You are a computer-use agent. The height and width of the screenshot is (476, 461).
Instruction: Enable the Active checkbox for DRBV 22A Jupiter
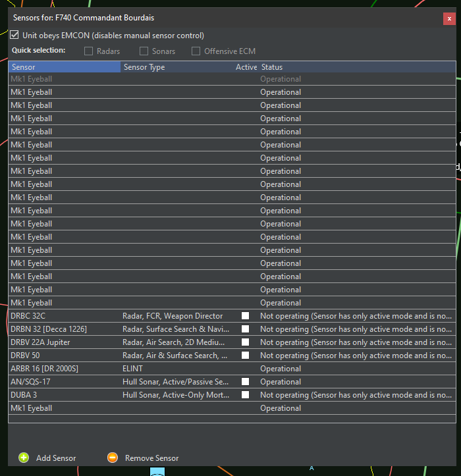coord(246,342)
